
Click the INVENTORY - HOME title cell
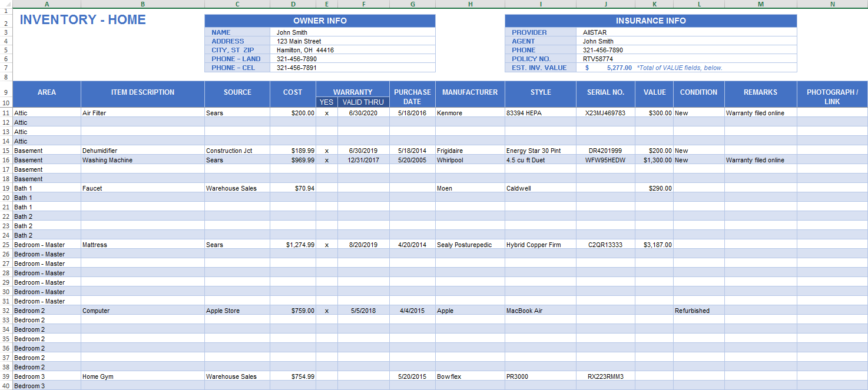tap(82, 19)
